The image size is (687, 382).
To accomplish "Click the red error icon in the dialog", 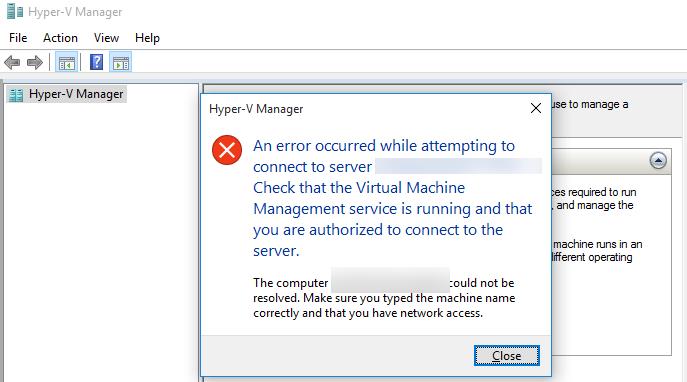I will (x=227, y=150).
